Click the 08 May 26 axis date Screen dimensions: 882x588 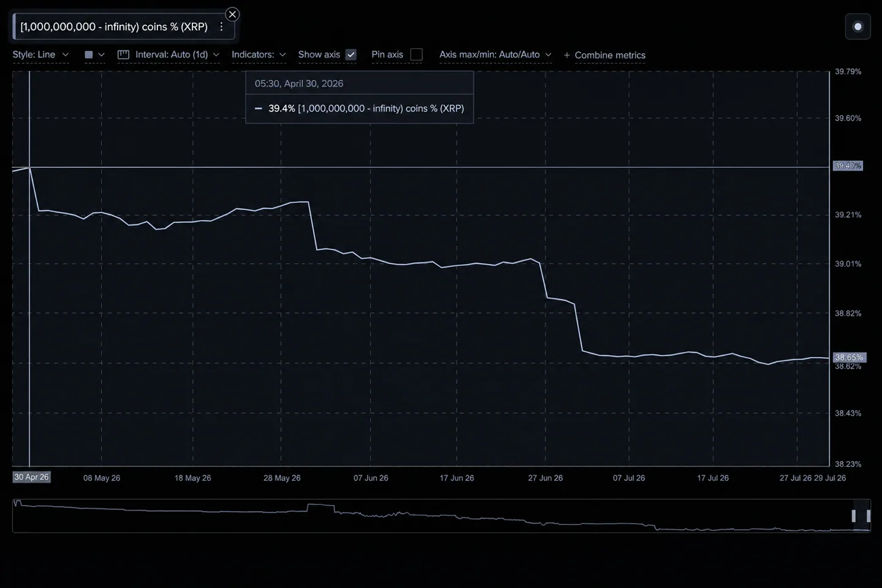[102, 478]
